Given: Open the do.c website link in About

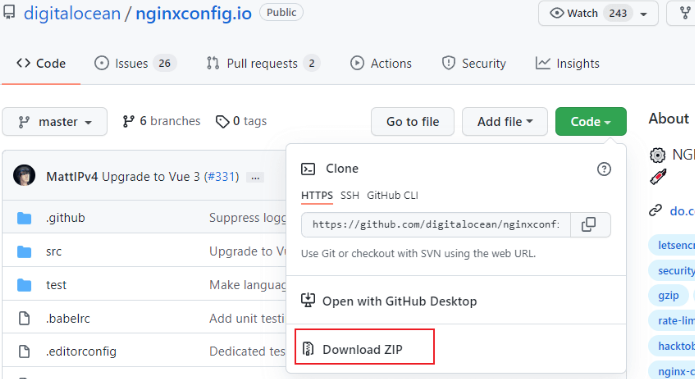Looking at the screenshot, I should (682, 211).
